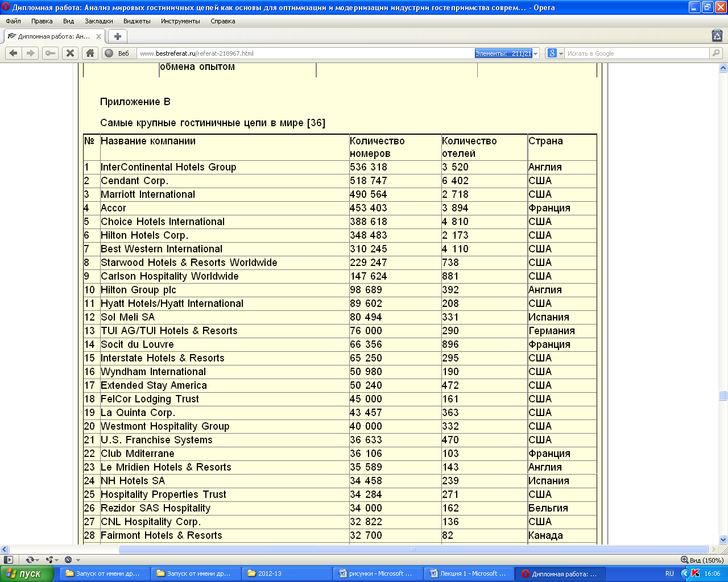Start the Google search with the magnifier

point(716,53)
